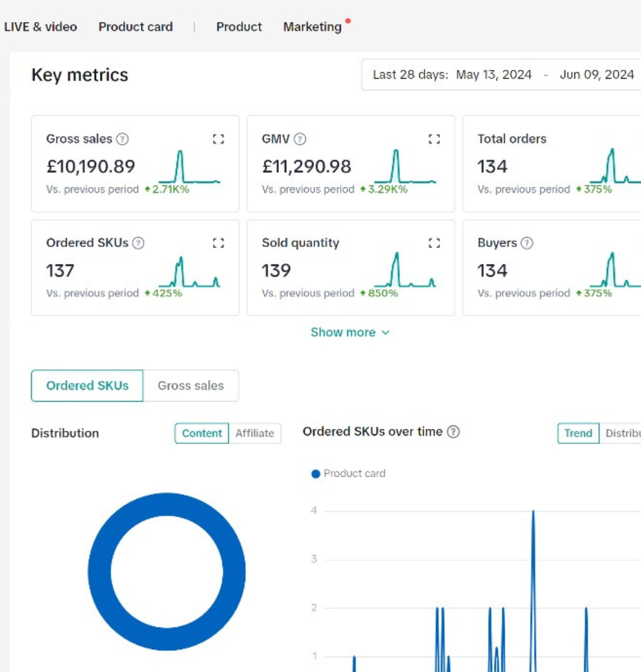This screenshot has height=672, width=641.
Task: Select the Ordered SKUs metric tab
Action: coord(87,386)
